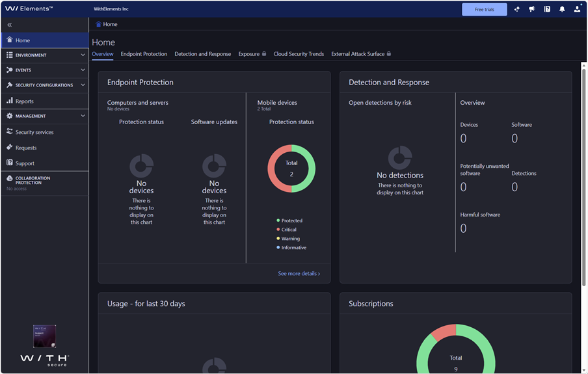The image size is (588, 374).
Task: Click the Warning legend yellow dot
Action: point(278,238)
